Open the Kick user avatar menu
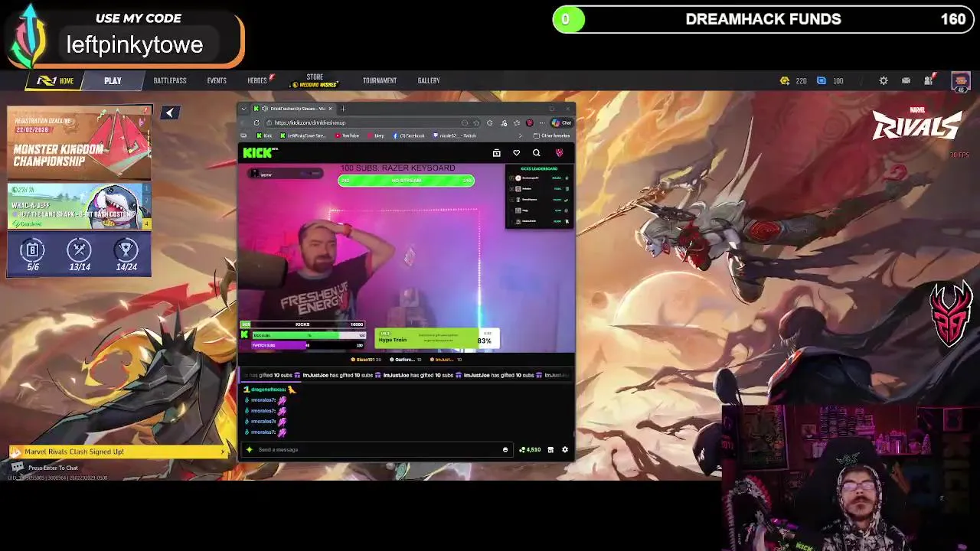 tap(559, 153)
